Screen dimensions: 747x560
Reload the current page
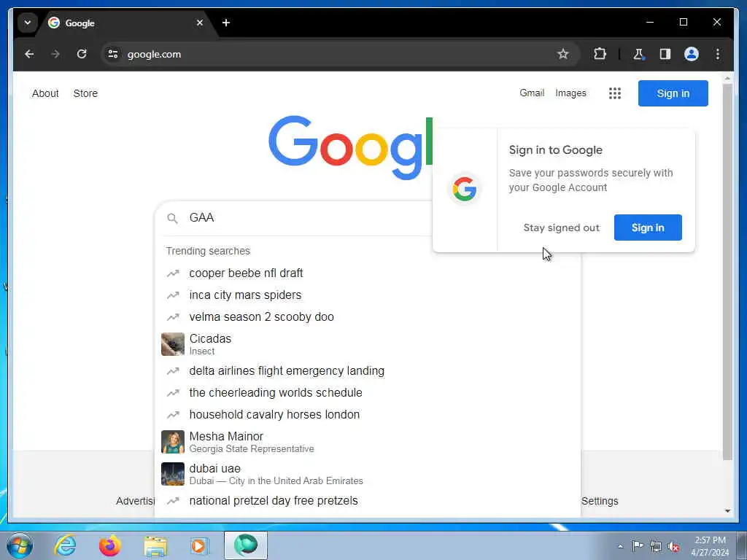click(x=82, y=54)
